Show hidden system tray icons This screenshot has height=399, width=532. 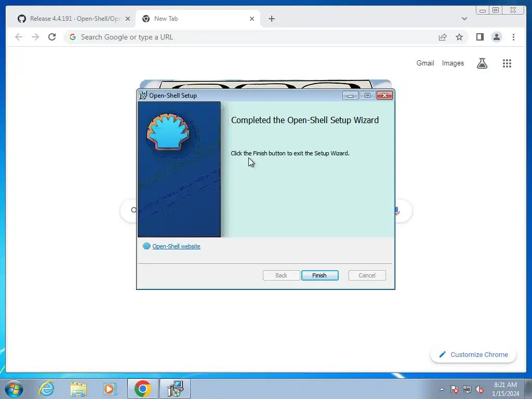pos(442,389)
